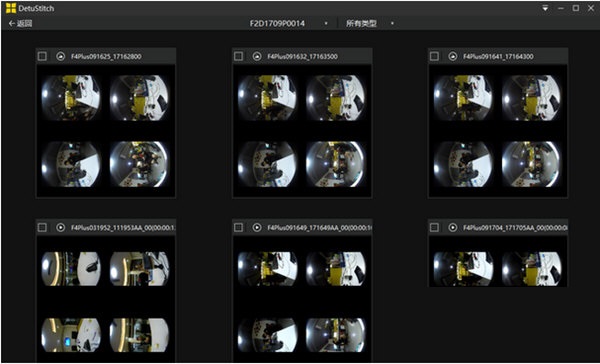The width and height of the screenshot is (600, 364).
Task: Click the photo type icon of F4Plus091641_17164300
Action: click(453, 56)
